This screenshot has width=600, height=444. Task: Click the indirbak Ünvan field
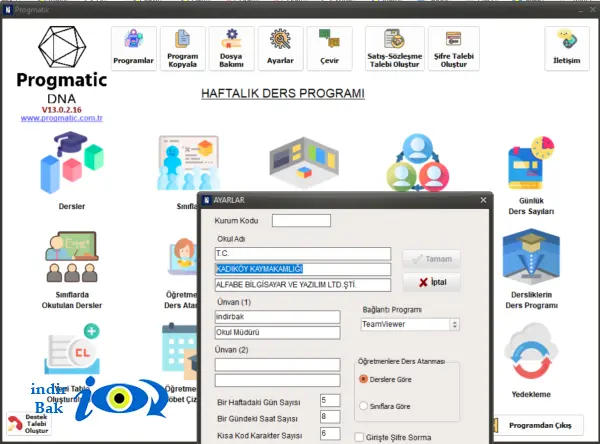(x=277, y=317)
